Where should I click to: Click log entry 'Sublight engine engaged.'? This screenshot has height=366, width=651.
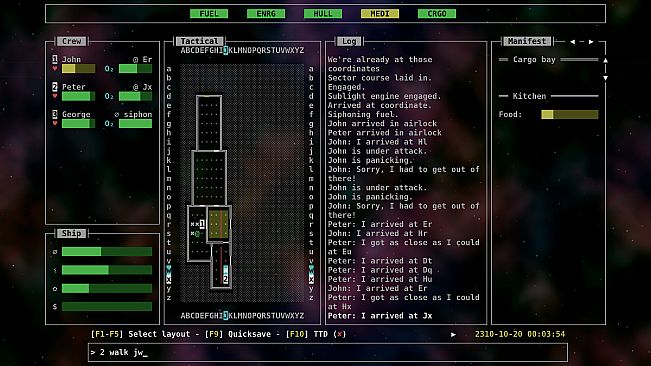pyautogui.click(x=384, y=96)
